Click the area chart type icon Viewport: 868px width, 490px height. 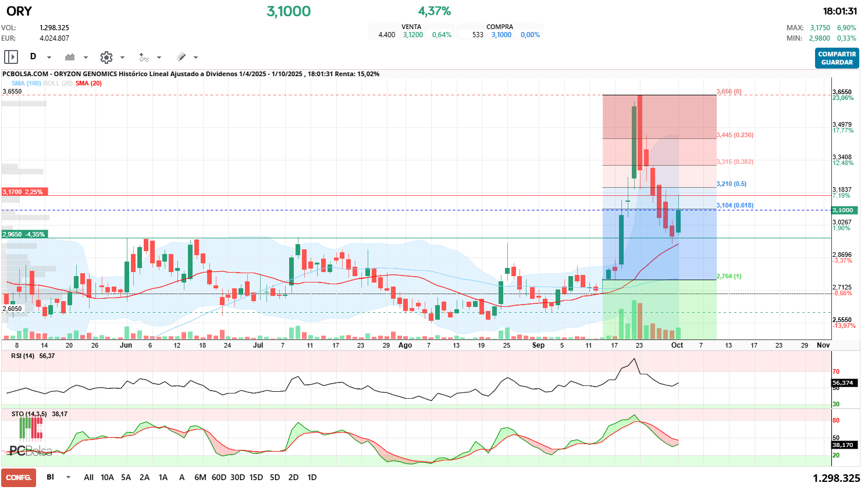point(70,57)
